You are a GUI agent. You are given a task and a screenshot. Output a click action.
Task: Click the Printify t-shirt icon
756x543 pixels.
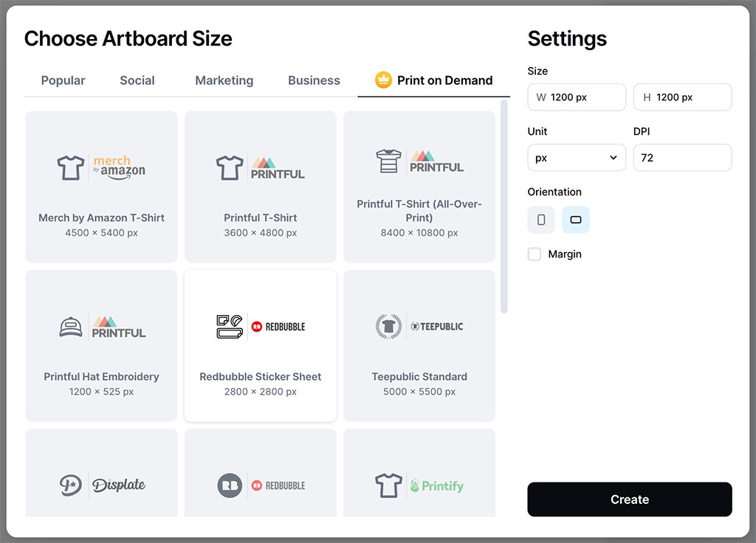[388, 485]
